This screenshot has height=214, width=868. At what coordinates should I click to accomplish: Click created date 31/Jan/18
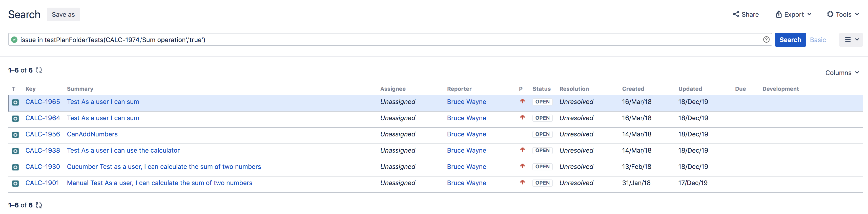(x=636, y=183)
